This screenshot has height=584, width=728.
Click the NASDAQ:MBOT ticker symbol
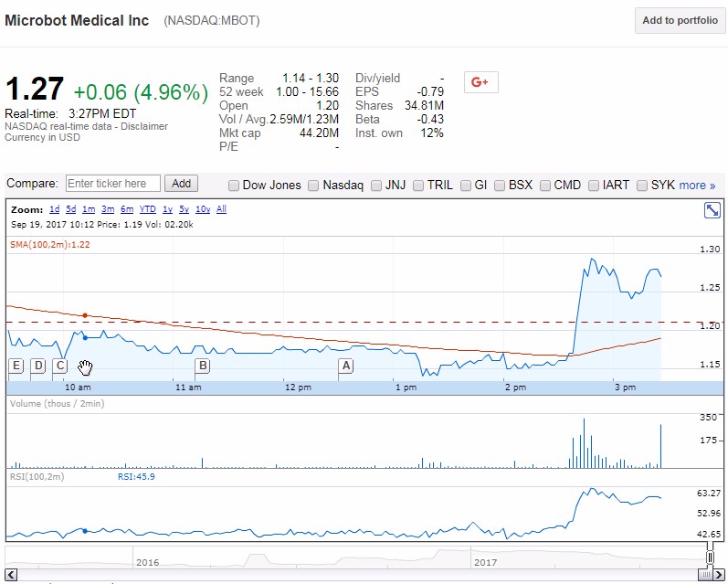[x=212, y=21]
